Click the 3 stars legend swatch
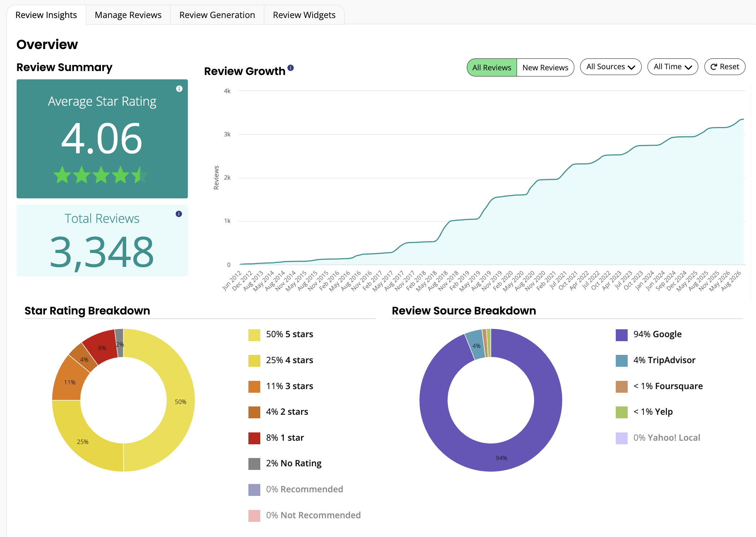Screen dimensions: 756x537 click(x=254, y=387)
